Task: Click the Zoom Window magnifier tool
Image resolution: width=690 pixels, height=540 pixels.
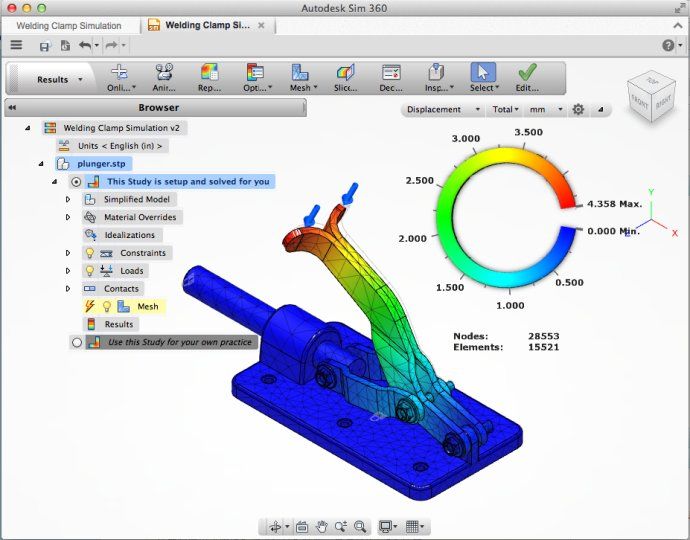Action: click(x=360, y=526)
